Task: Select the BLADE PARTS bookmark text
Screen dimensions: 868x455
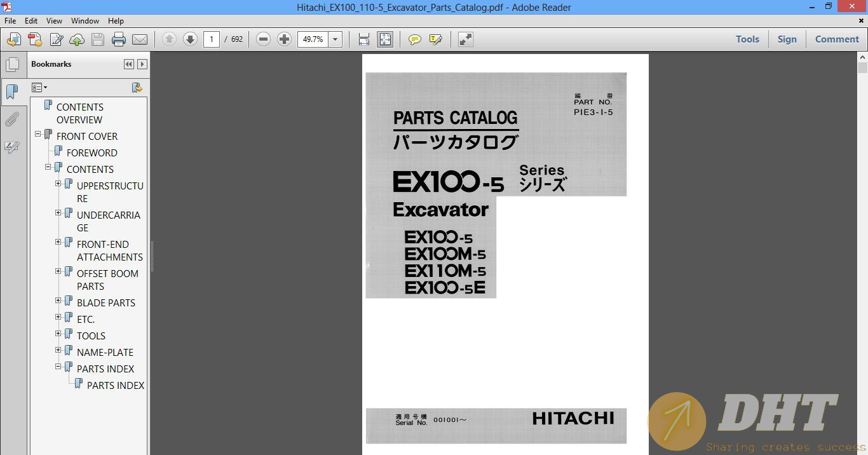Action: coord(106,302)
